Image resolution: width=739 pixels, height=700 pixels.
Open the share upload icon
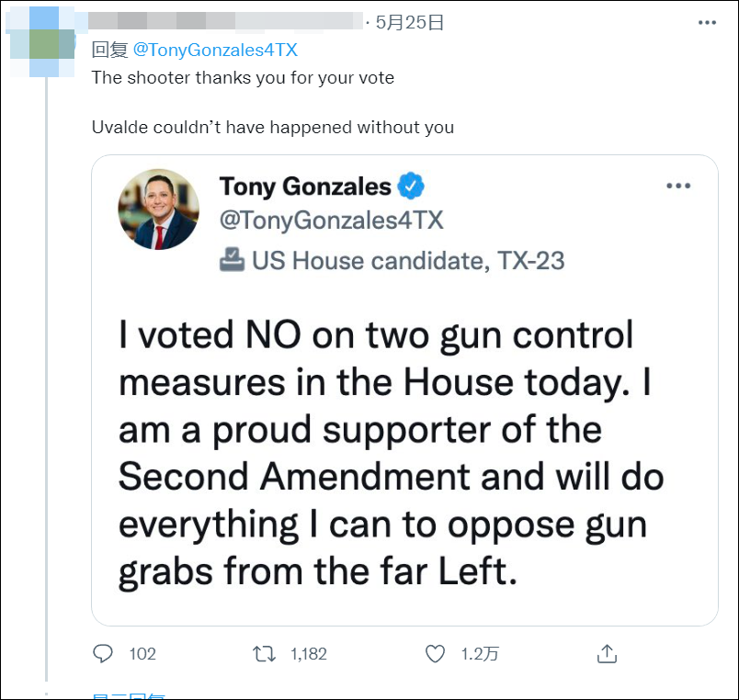(x=607, y=654)
